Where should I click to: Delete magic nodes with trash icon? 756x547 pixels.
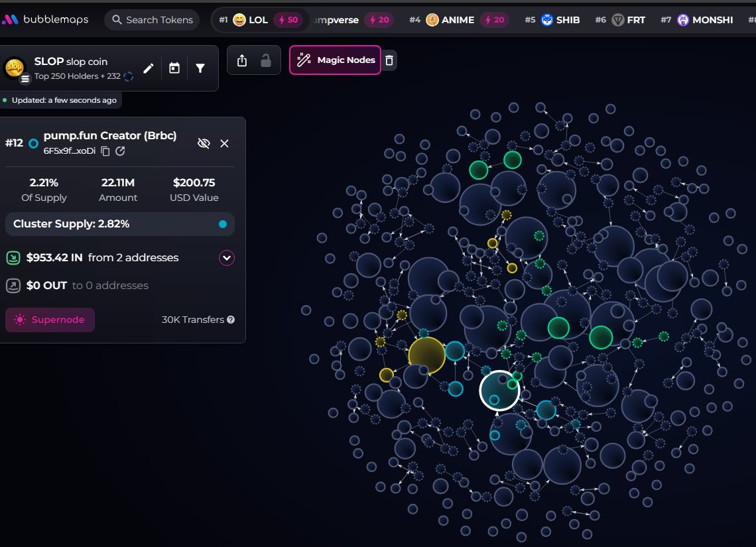(x=390, y=60)
